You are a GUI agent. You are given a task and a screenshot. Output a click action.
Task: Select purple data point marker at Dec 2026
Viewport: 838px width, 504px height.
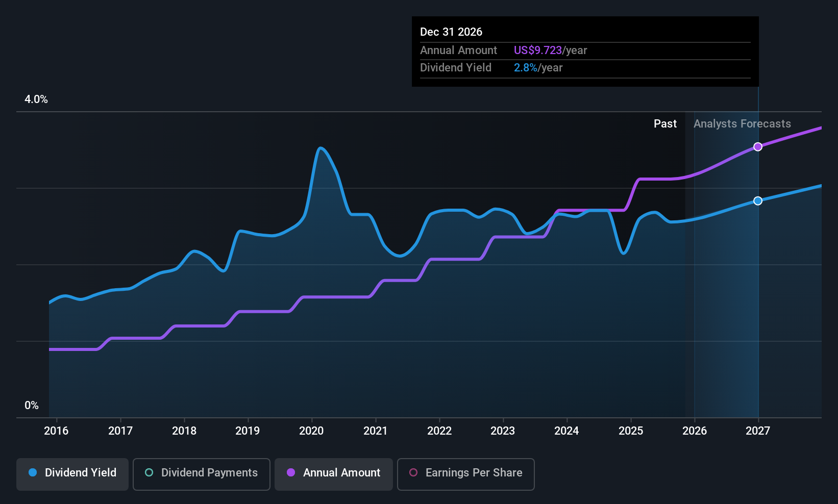(x=758, y=147)
